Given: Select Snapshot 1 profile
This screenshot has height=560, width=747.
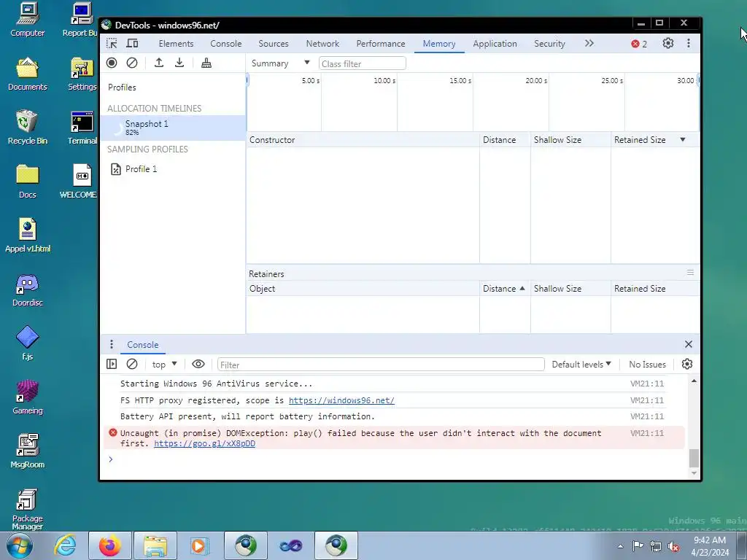Looking at the screenshot, I should click(173, 128).
